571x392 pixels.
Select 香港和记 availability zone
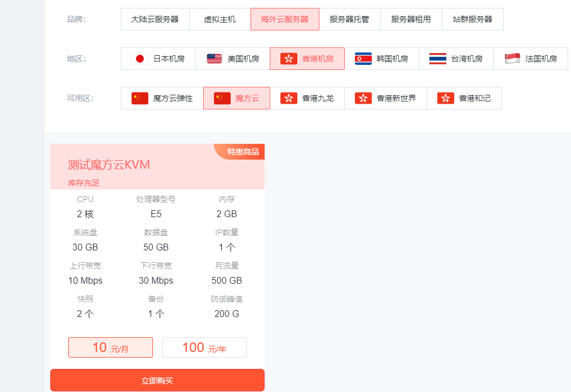click(x=464, y=98)
